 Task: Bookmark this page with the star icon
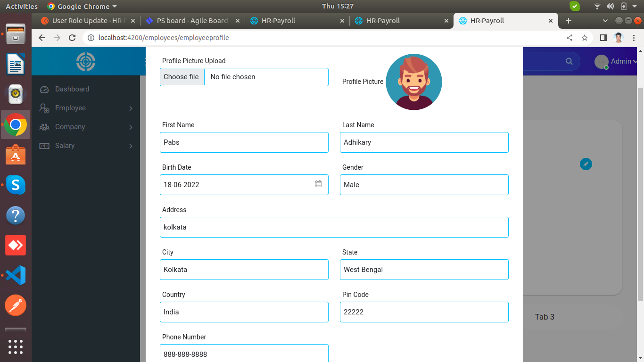(x=585, y=38)
